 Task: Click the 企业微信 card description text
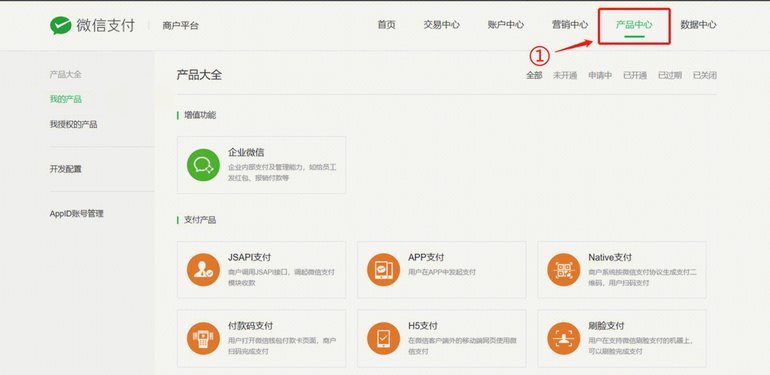click(x=282, y=173)
